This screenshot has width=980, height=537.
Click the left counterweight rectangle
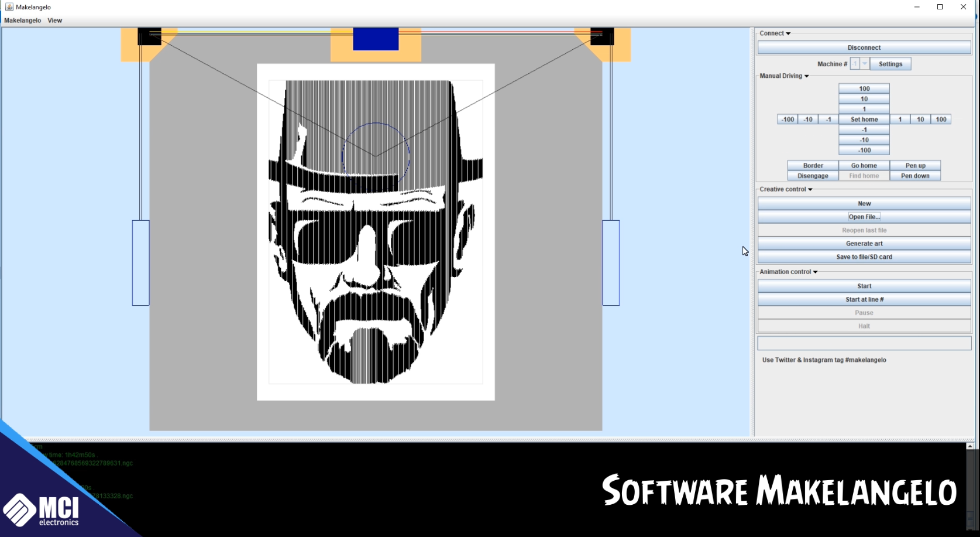click(x=140, y=263)
